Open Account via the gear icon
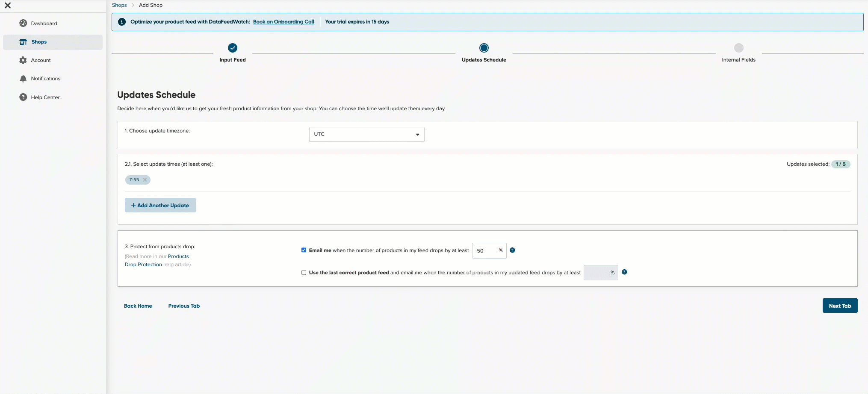 pos(23,60)
